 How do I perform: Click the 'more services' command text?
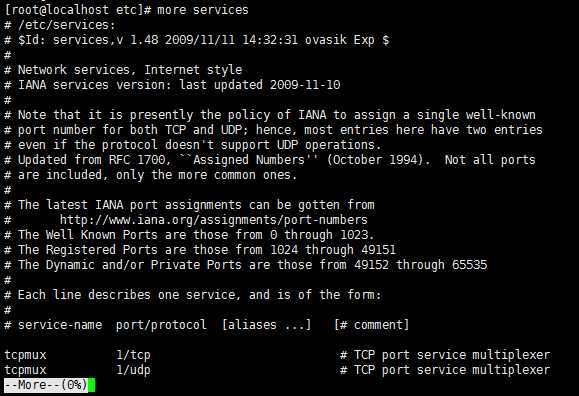tap(203, 10)
